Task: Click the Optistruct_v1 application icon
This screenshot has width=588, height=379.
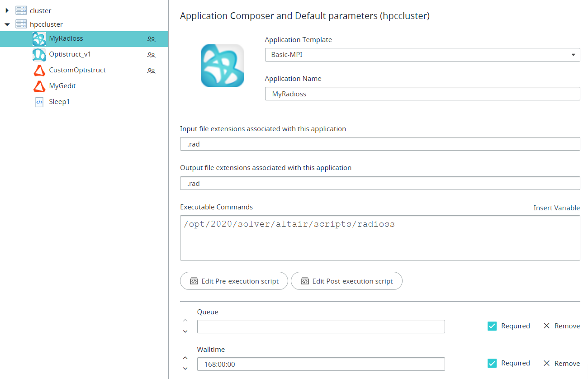Action: click(39, 55)
